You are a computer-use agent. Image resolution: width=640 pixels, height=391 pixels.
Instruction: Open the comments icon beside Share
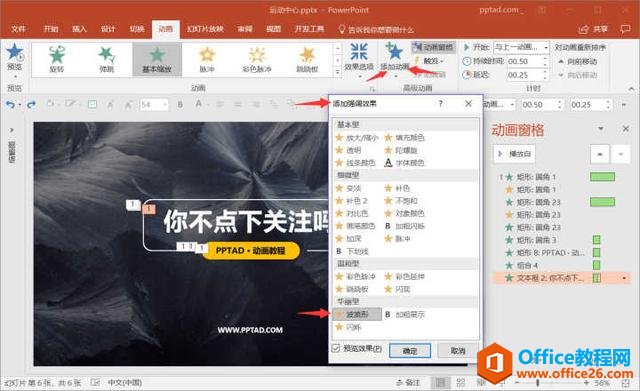click(x=625, y=29)
